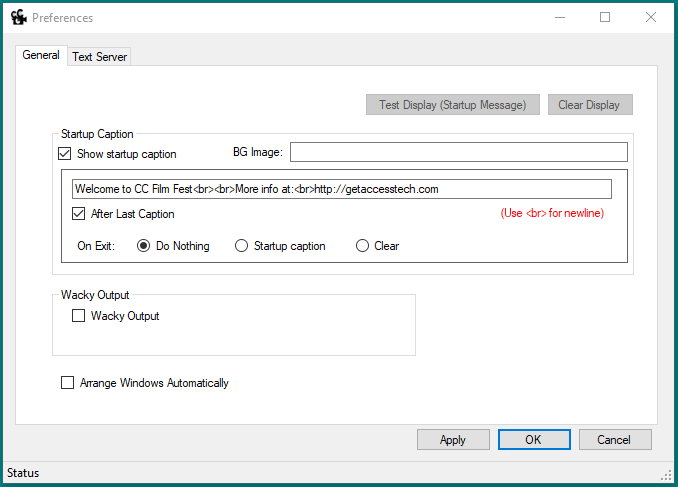Close the Preferences window

(651, 17)
